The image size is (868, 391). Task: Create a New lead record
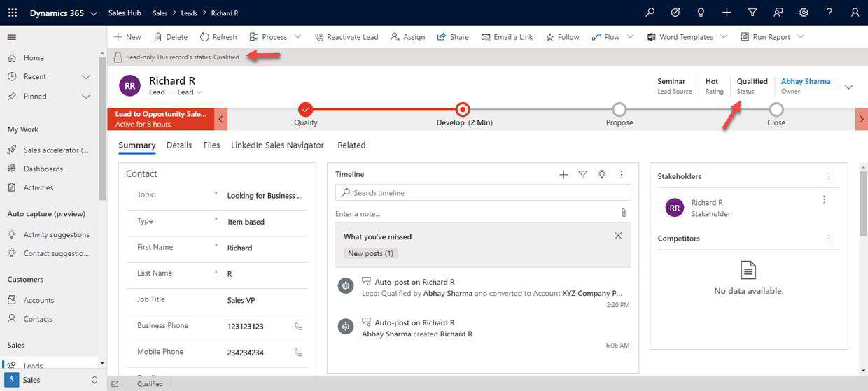[x=127, y=37]
